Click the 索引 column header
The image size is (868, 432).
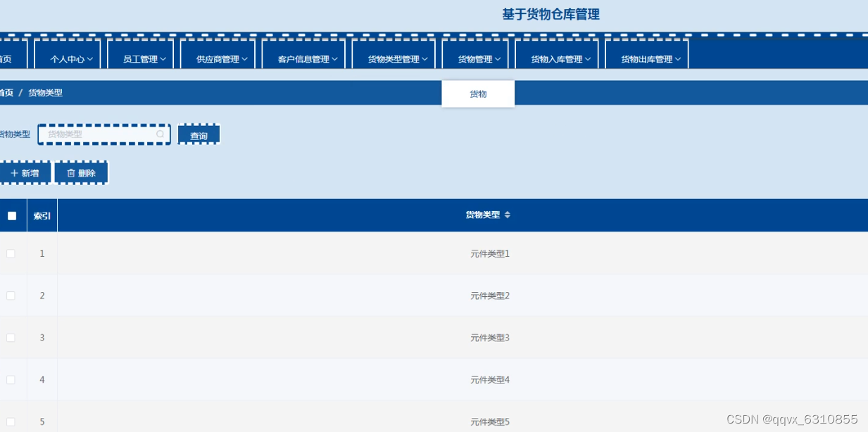[42, 215]
